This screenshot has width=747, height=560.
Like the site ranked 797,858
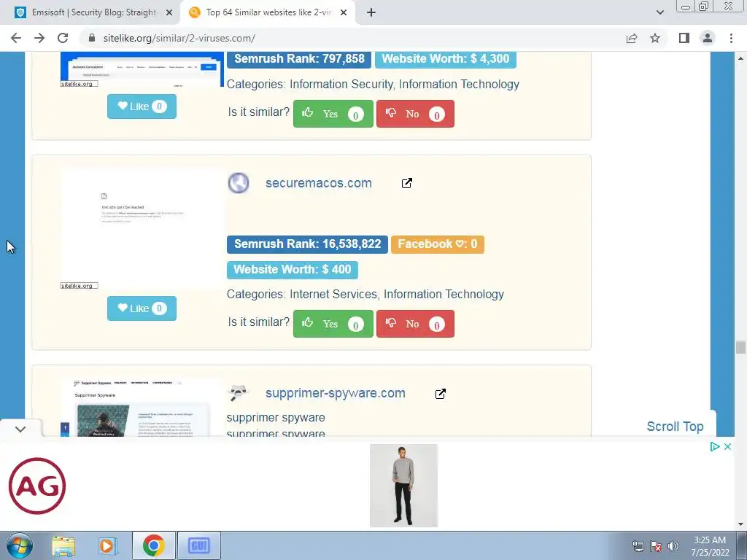(142, 106)
